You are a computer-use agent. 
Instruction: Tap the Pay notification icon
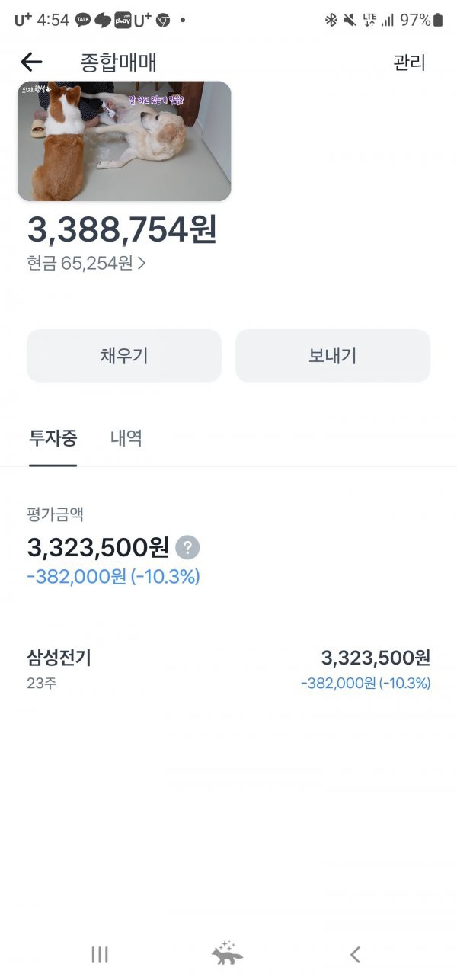click(123, 21)
